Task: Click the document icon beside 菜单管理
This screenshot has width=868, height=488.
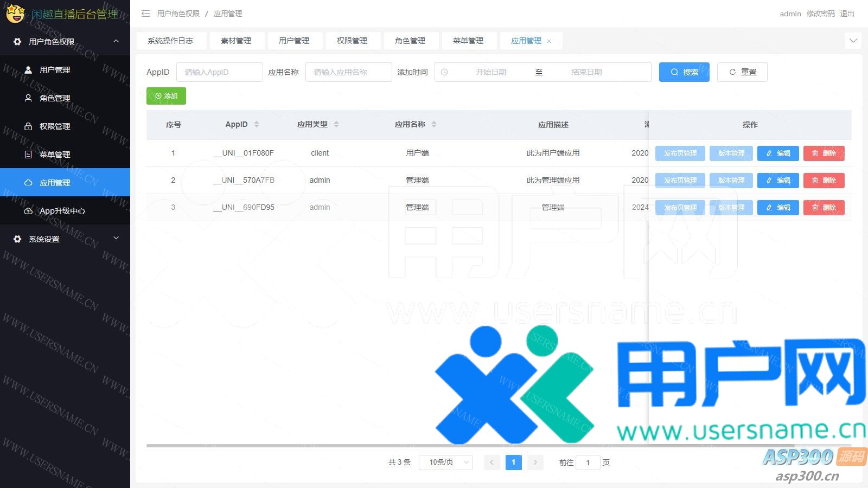Action: tap(28, 155)
